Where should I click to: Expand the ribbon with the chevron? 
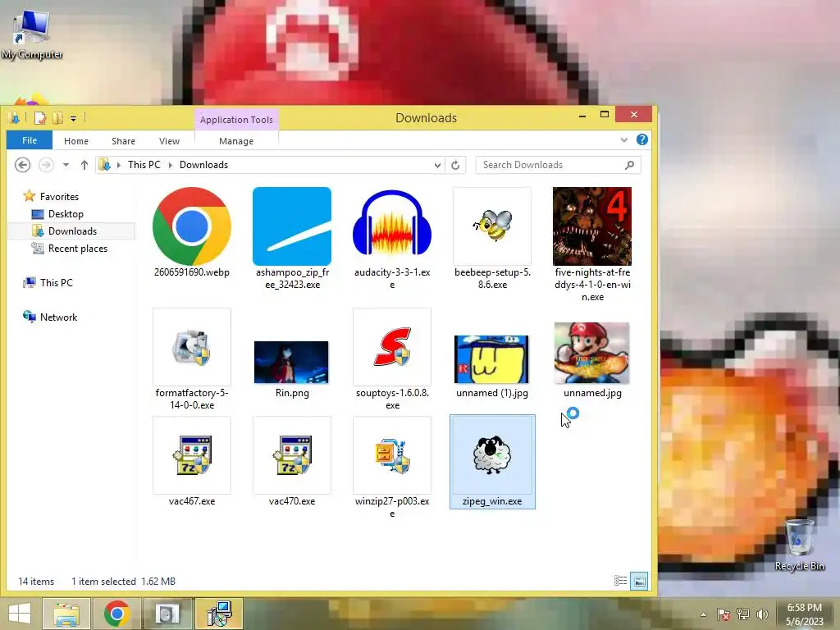(x=624, y=139)
